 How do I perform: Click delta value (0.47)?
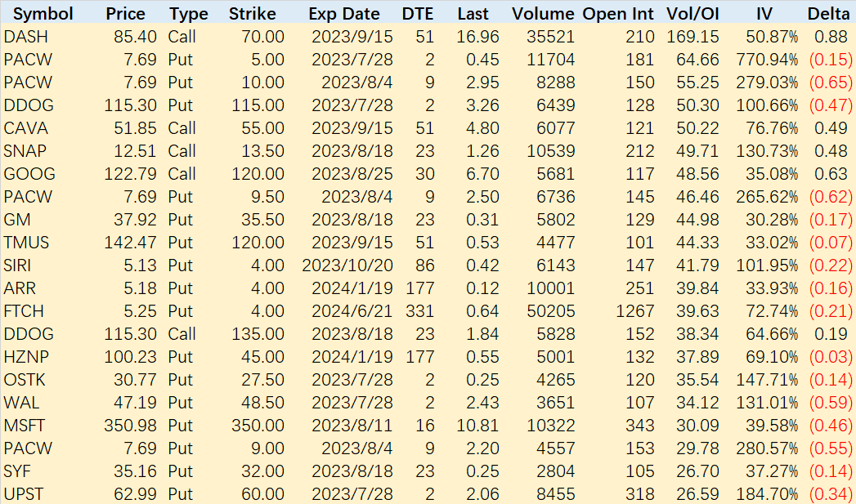[x=831, y=105]
